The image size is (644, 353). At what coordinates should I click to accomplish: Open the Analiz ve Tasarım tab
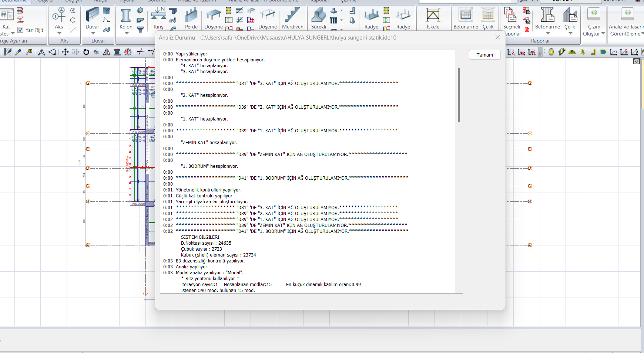(x=197, y=1)
